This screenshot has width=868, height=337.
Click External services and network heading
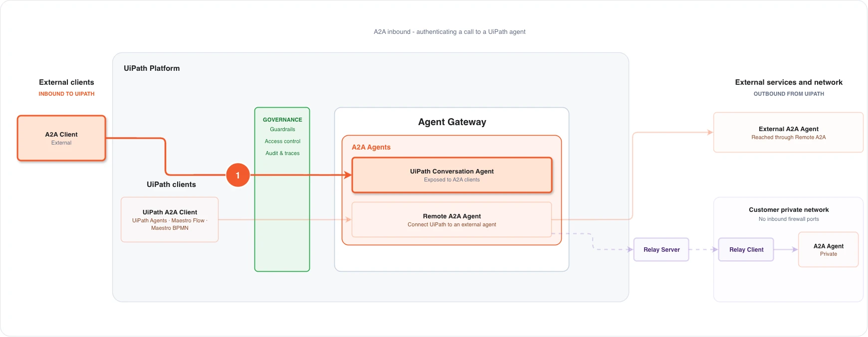click(789, 82)
